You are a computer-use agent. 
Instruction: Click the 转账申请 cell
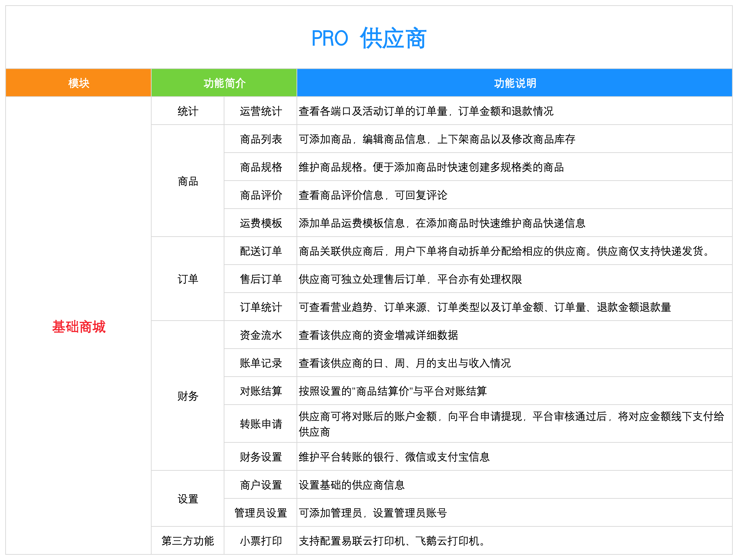(x=261, y=424)
